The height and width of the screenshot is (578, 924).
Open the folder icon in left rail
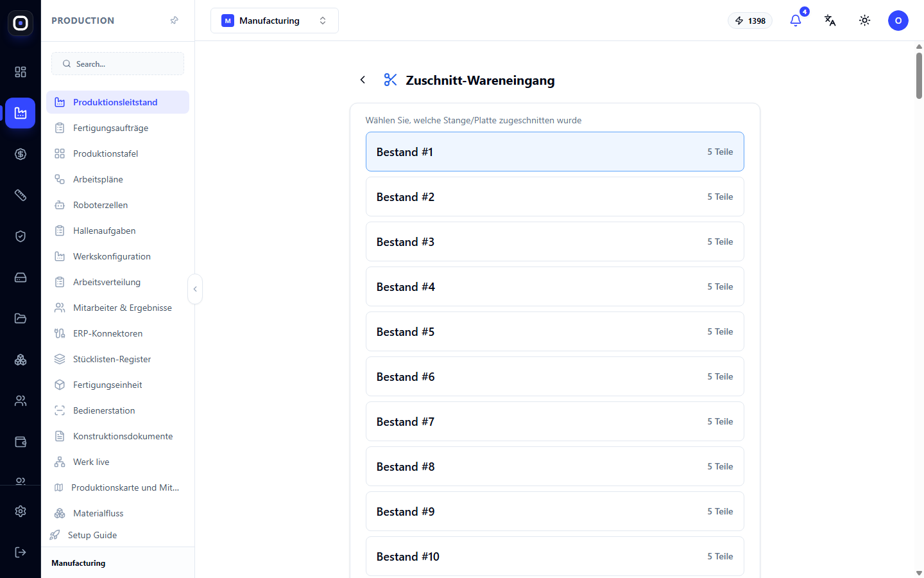[x=21, y=319]
